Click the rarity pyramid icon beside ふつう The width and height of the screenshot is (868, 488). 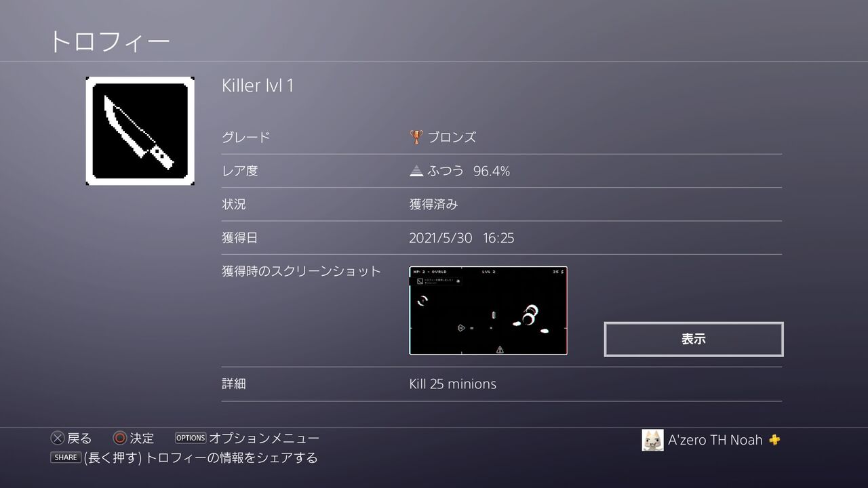416,171
